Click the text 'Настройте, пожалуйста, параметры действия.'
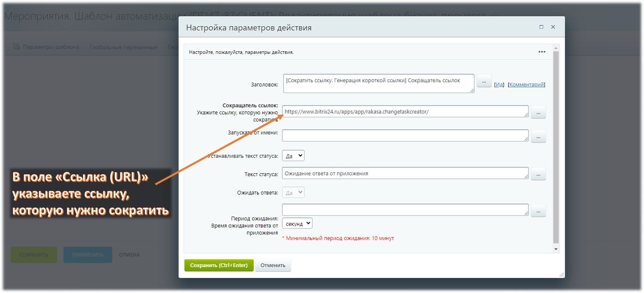Image resolution: width=644 pixels, height=293 pixels. (x=241, y=52)
